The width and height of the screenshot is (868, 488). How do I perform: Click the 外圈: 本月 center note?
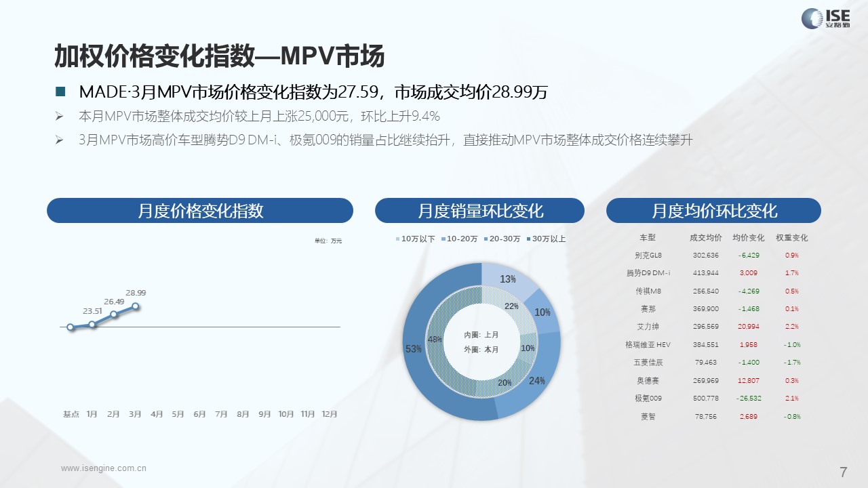pyautogui.click(x=481, y=350)
